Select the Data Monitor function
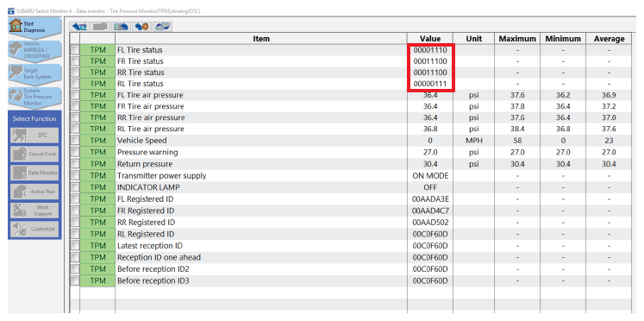Image resolution: width=644 pixels, height=321 pixels. (x=34, y=173)
